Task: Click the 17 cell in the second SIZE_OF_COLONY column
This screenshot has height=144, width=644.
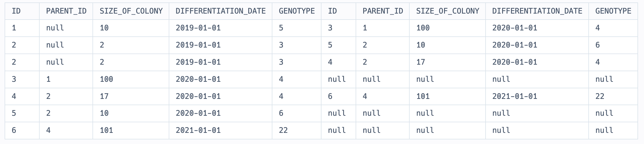Action: pyautogui.click(x=420, y=62)
